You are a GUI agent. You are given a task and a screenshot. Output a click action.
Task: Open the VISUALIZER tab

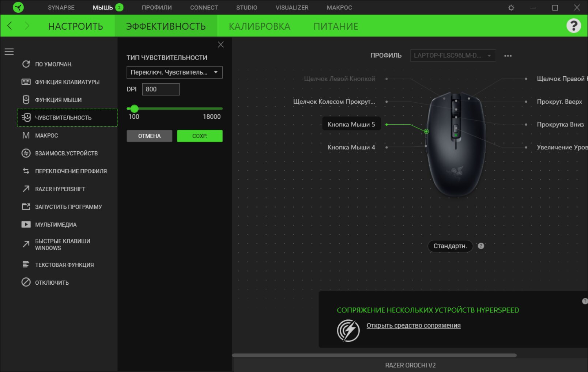click(x=292, y=8)
